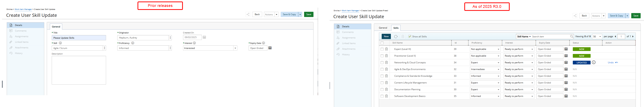This screenshot has width=644, height=107.
Task: Open the Actions dropdown in the right window
Action: pos(604,16)
